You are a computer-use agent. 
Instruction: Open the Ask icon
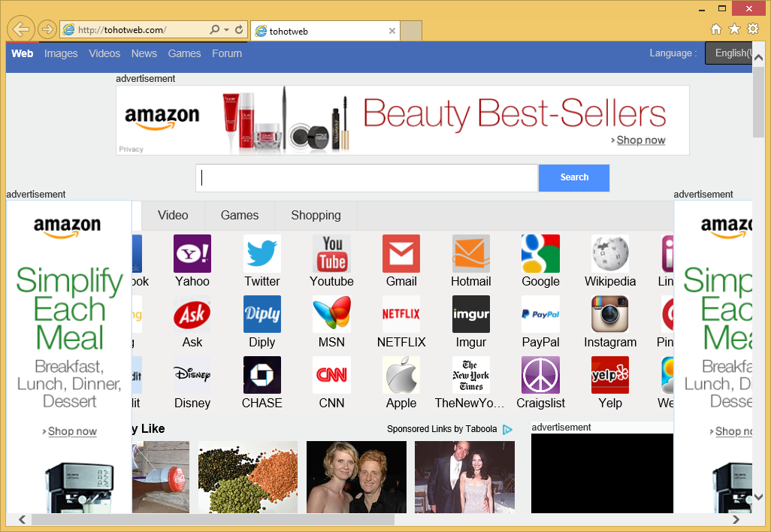click(x=192, y=314)
